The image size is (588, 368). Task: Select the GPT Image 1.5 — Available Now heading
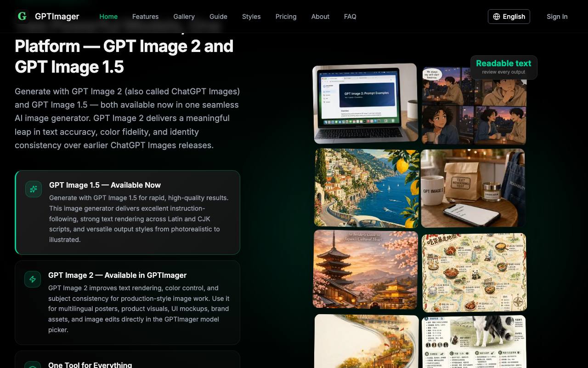click(x=105, y=185)
